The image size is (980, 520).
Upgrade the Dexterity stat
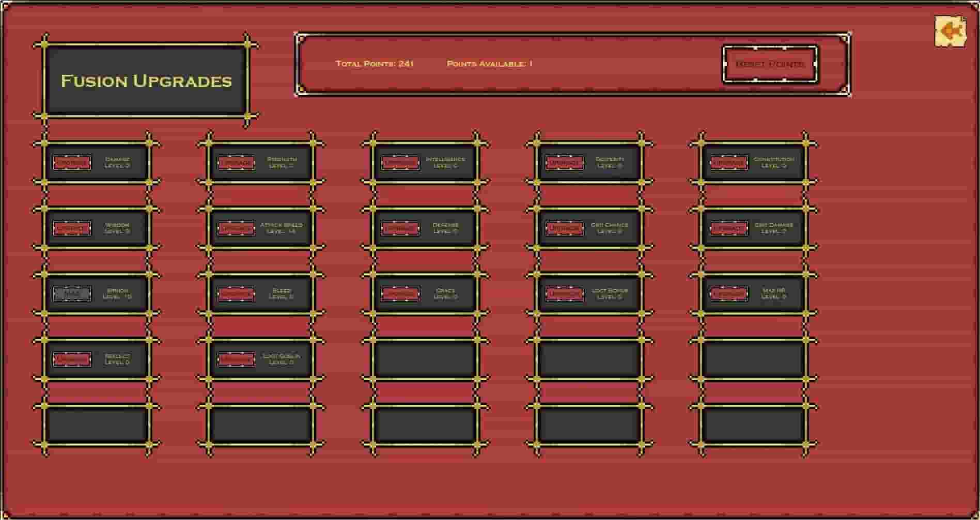pyautogui.click(x=565, y=163)
